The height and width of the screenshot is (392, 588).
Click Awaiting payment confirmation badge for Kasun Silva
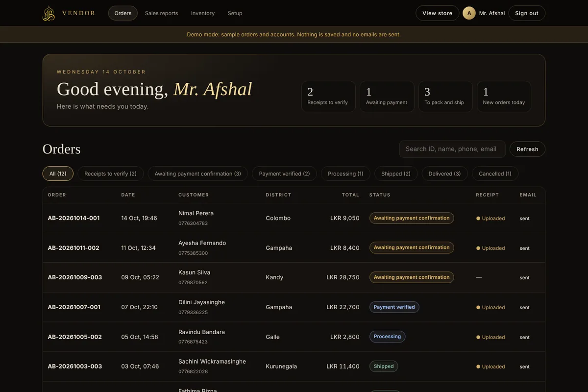pyautogui.click(x=412, y=277)
